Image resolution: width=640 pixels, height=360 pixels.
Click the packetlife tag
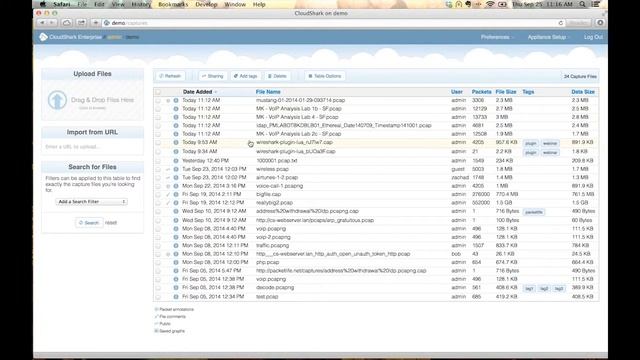(534, 212)
